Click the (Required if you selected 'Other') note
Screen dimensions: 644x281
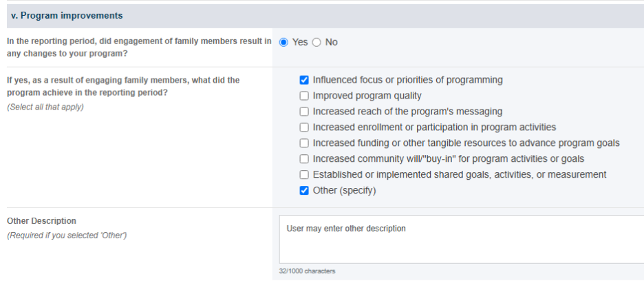67,236
